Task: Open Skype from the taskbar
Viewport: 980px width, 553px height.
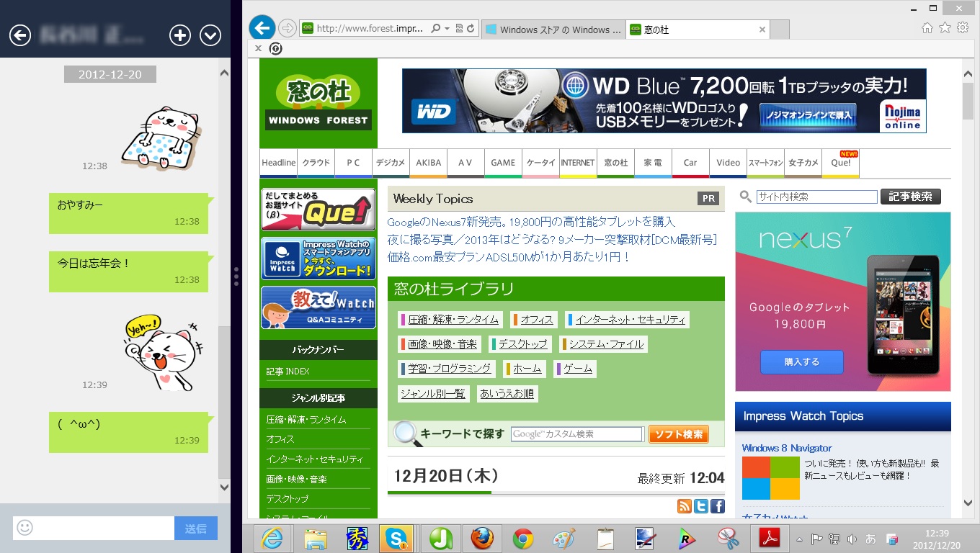Action: [396, 539]
